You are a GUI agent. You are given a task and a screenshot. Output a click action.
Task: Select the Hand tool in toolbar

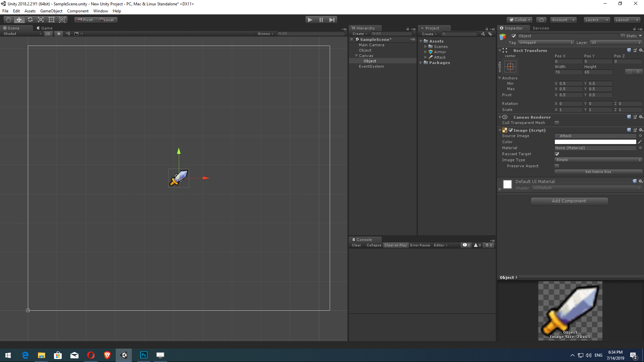click(x=8, y=20)
